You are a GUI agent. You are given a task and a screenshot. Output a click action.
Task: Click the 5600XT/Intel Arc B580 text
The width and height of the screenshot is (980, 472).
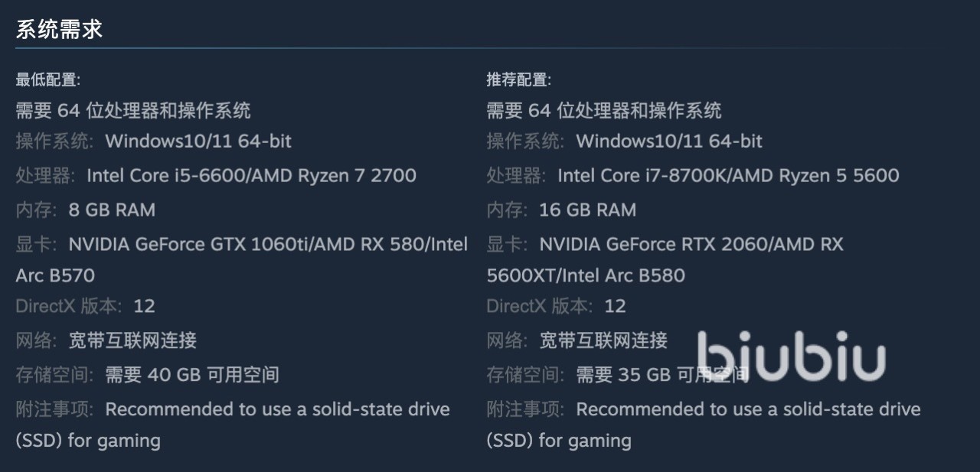click(586, 275)
